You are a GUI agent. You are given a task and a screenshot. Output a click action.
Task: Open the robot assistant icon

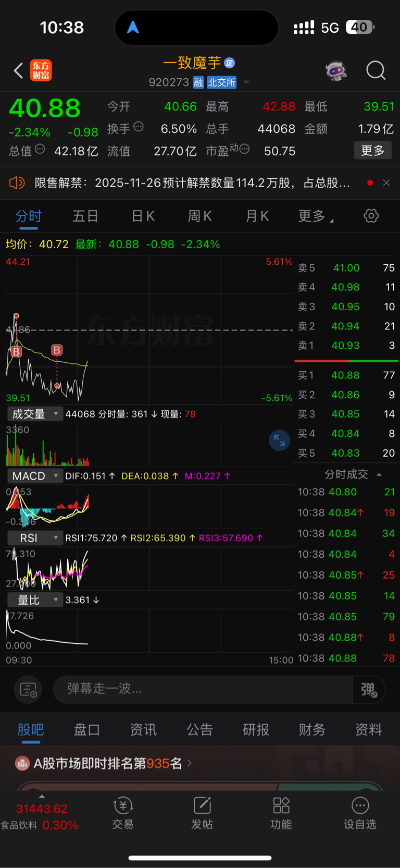[x=336, y=70]
